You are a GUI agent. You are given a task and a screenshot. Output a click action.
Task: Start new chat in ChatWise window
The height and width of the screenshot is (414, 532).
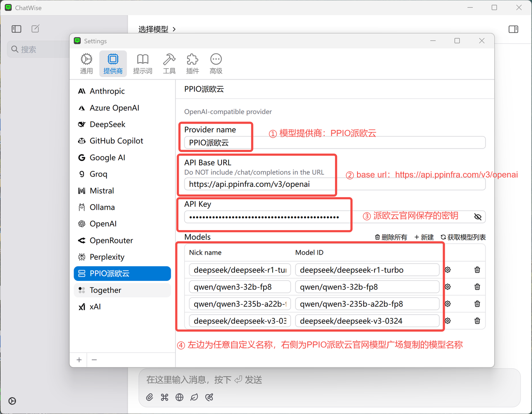pyautogui.click(x=36, y=29)
